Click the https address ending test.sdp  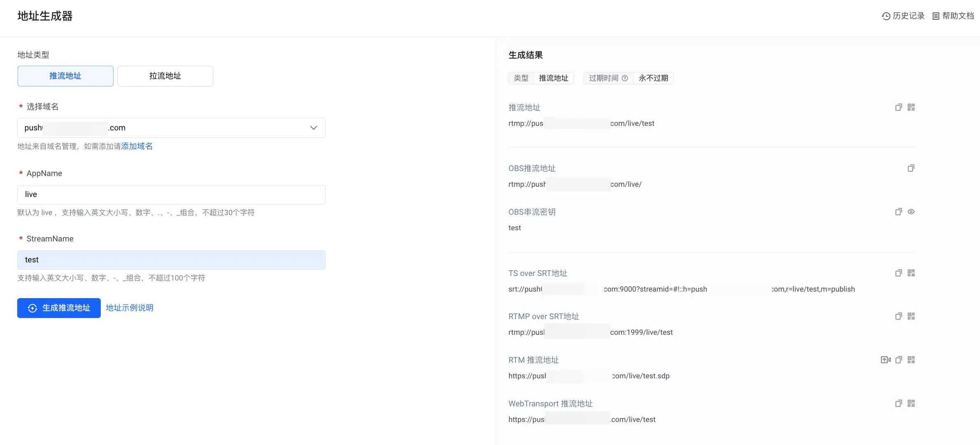589,376
